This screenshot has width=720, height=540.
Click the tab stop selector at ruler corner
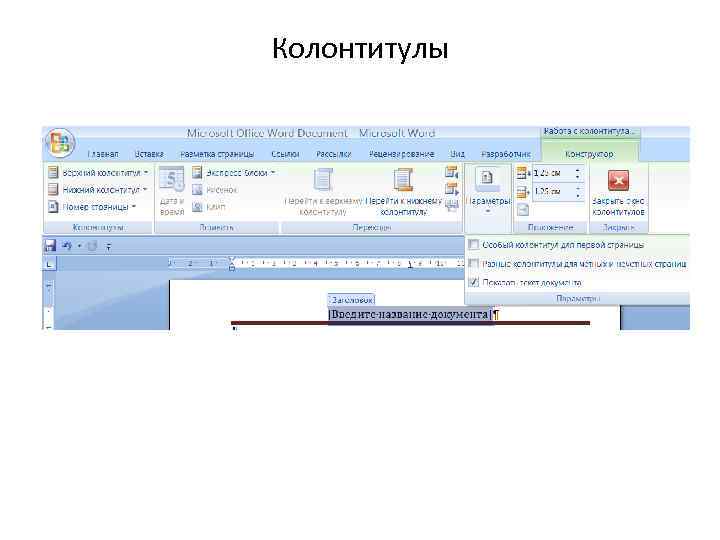point(49,264)
